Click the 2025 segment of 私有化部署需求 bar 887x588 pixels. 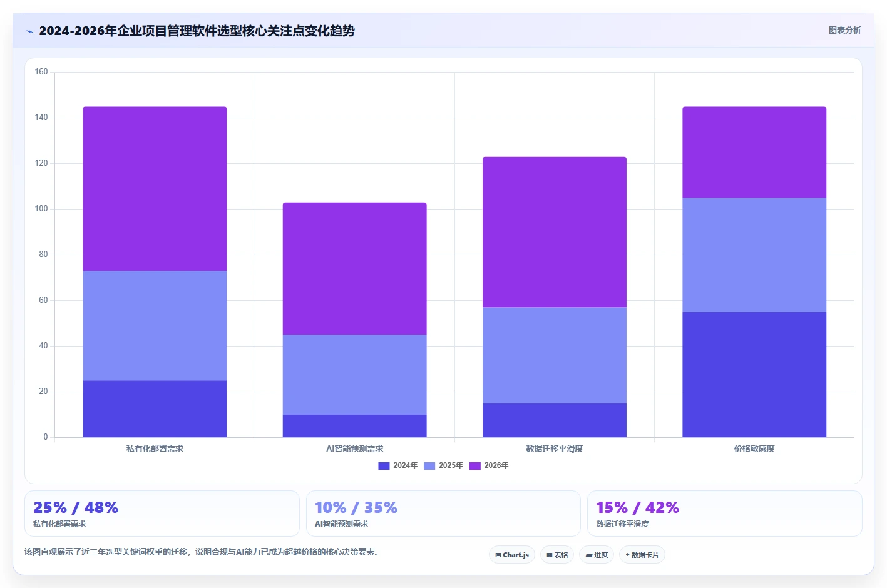pyautogui.click(x=155, y=325)
